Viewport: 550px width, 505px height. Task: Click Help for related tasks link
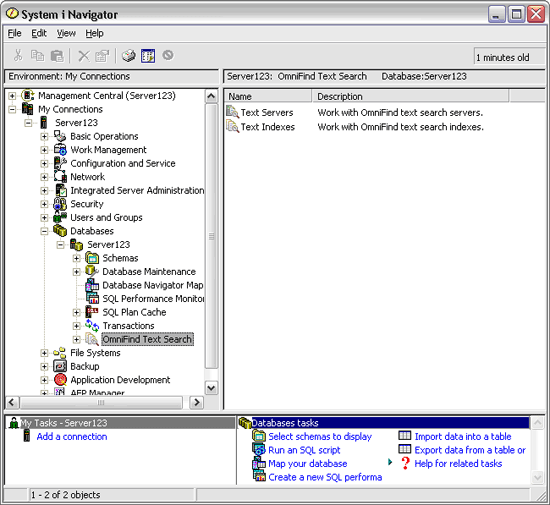(458, 464)
